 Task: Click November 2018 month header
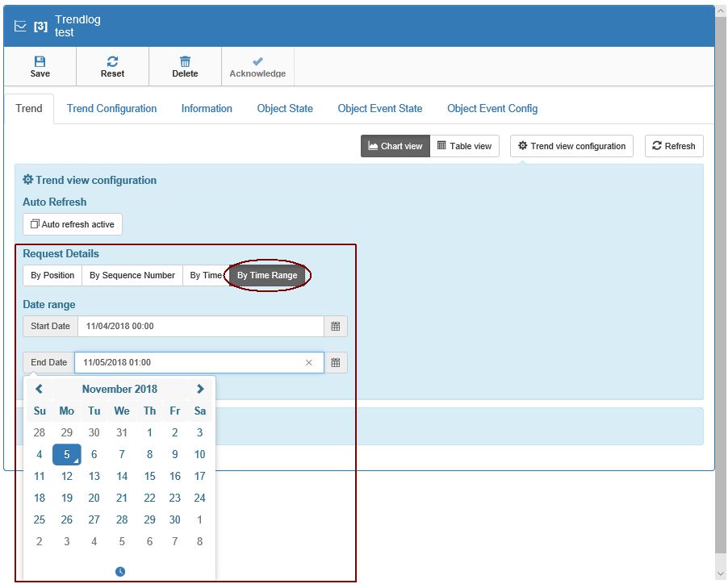coord(119,389)
